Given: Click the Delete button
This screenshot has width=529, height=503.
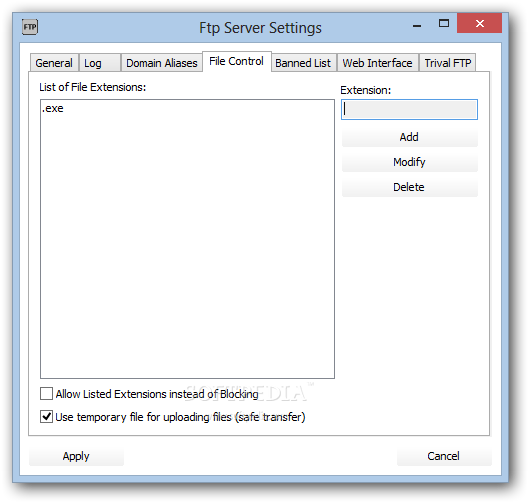Looking at the screenshot, I should [x=410, y=187].
